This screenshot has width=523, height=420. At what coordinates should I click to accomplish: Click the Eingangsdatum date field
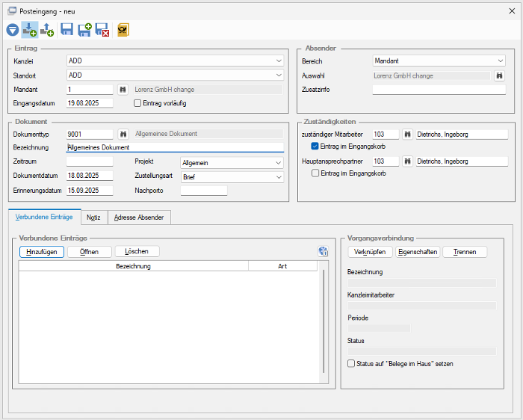click(90, 103)
